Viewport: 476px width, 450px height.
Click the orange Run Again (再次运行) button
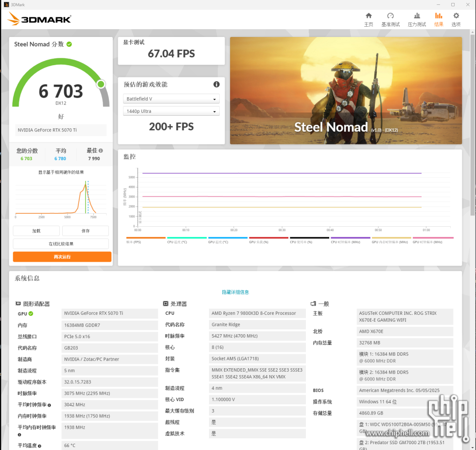62,257
